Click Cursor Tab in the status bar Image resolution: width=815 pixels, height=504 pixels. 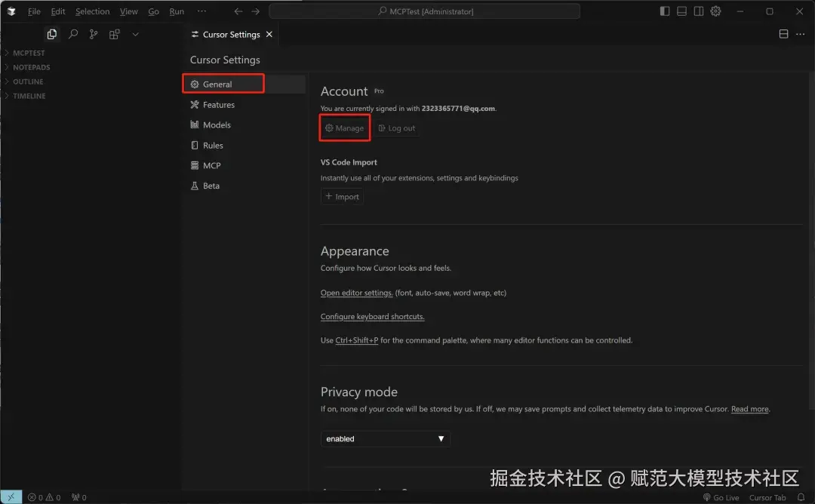pyautogui.click(x=767, y=497)
